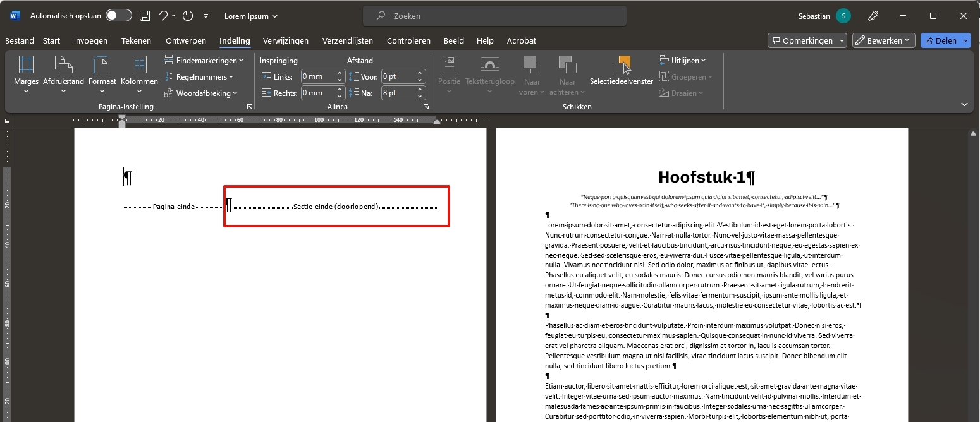The image size is (980, 422).
Task: Click the Hoofstuk 1 heading
Action: click(x=706, y=177)
